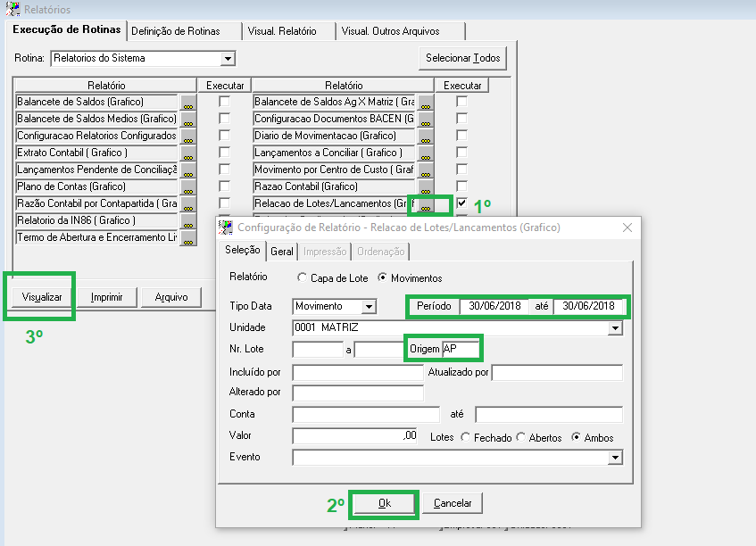Click the Visualizar button
756x546 pixels.
click(x=42, y=297)
